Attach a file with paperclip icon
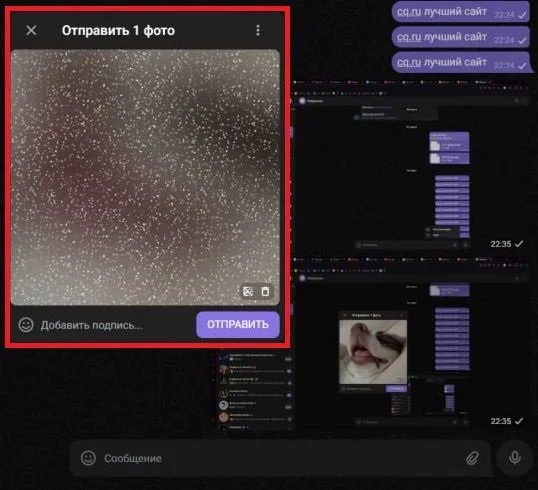 472,458
